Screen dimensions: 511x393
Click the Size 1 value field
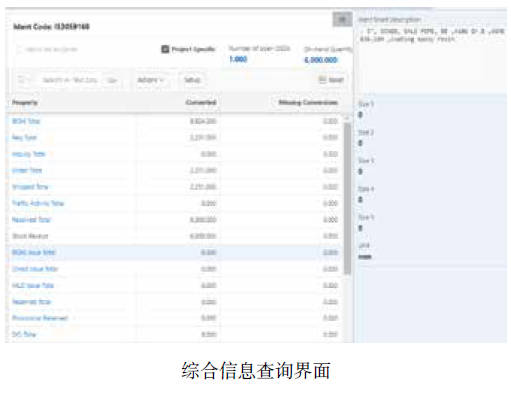tap(360, 115)
